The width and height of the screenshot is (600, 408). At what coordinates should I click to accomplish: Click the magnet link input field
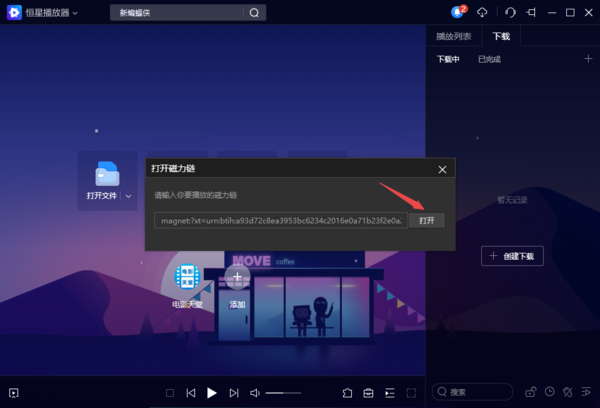pyautogui.click(x=281, y=220)
